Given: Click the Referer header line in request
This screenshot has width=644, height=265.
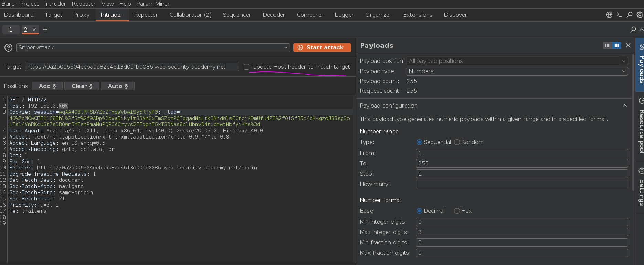Looking at the screenshot, I should click(x=133, y=168).
